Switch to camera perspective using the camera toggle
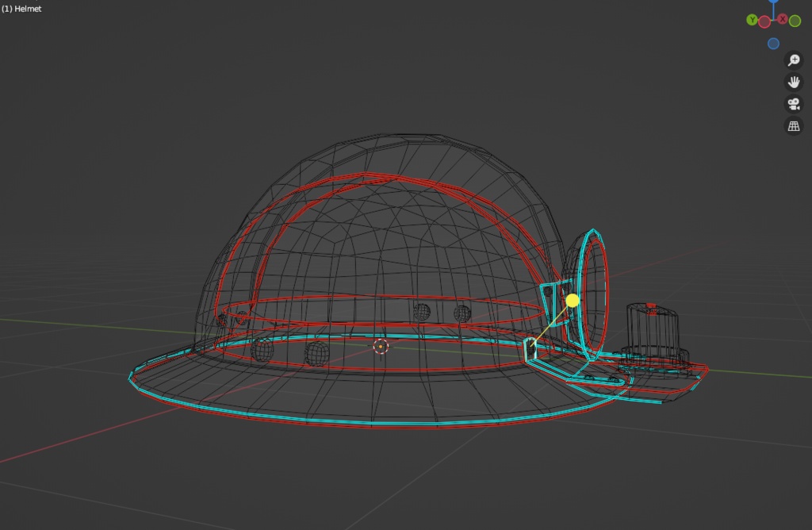Image resolution: width=812 pixels, height=530 pixels. click(793, 102)
